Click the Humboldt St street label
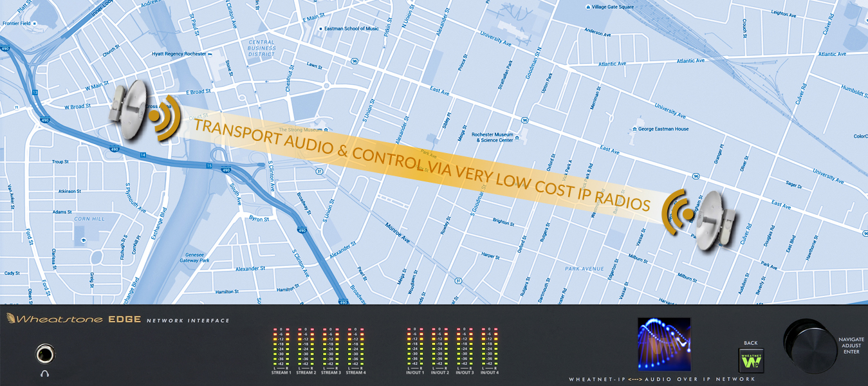 point(853,91)
